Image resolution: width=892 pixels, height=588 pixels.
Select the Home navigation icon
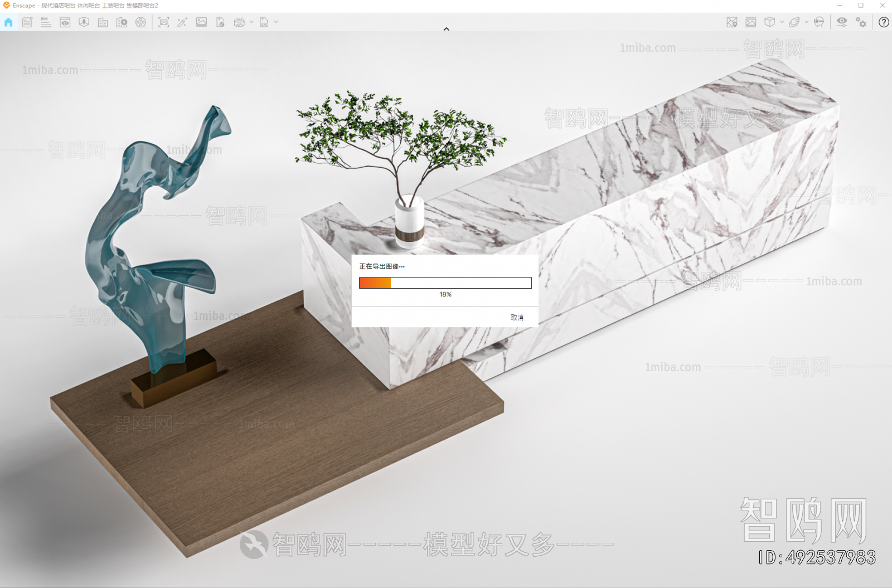click(x=8, y=22)
